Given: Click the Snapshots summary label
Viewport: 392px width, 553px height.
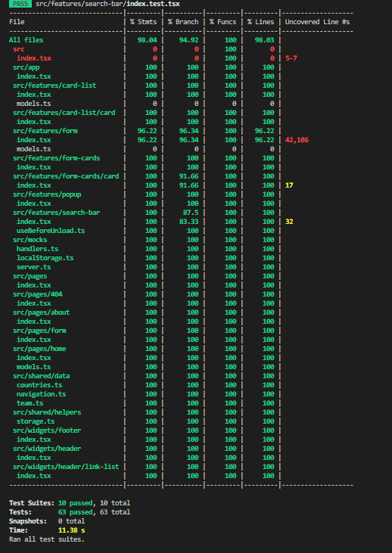Looking at the screenshot, I should (28, 521).
